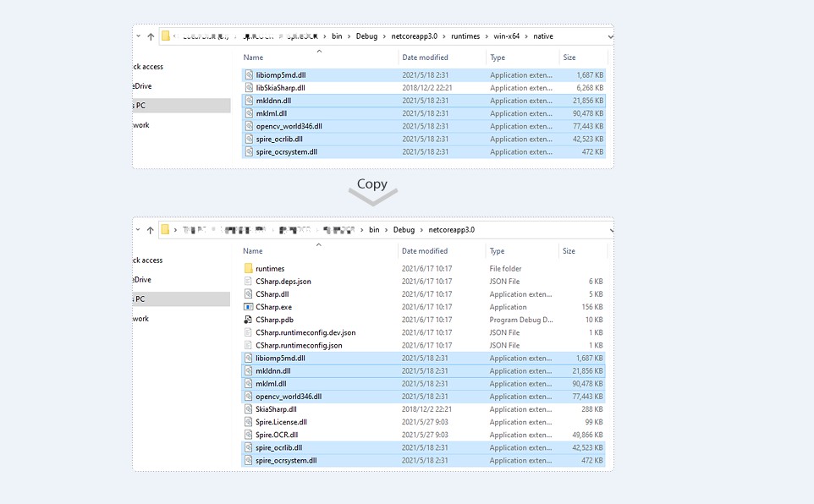Click 2018/12/2 22:21 date of SkiaSharp.dll
This screenshot has height=504, width=814.
pyautogui.click(x=426, y=409)
